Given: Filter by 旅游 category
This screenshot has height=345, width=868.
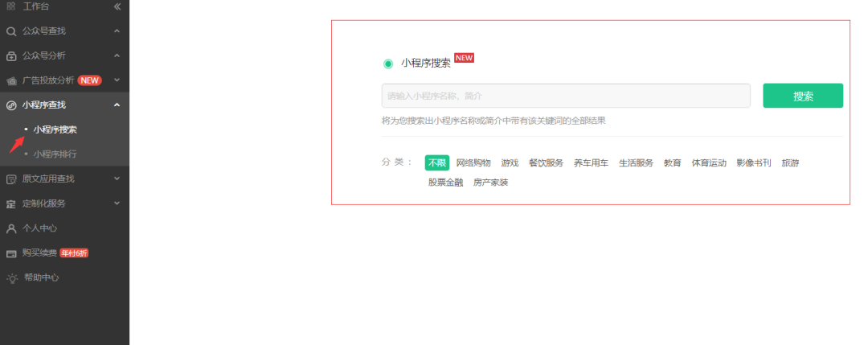Looking at the screenshot, I should click(790, 162).
